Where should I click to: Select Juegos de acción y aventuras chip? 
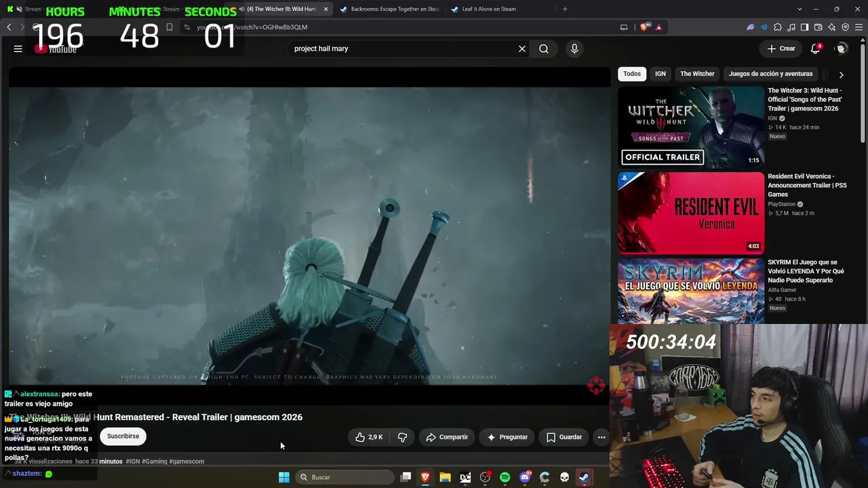(770, 74)
